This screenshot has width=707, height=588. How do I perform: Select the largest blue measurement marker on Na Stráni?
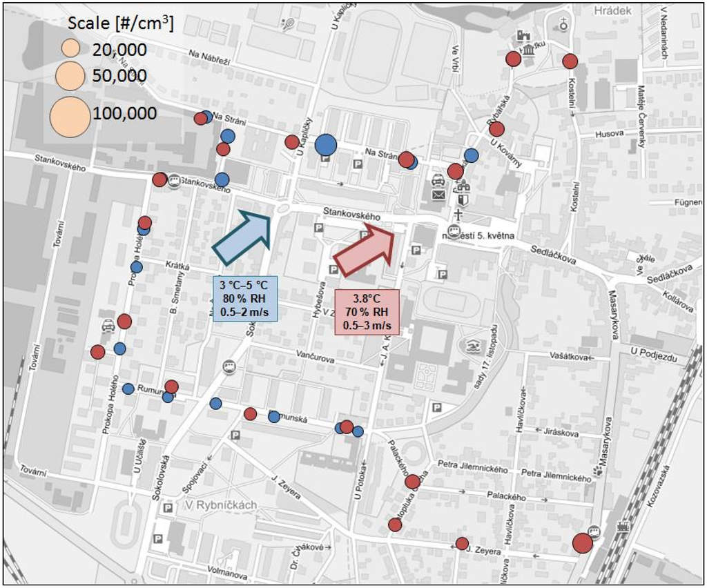click(326, 145)
